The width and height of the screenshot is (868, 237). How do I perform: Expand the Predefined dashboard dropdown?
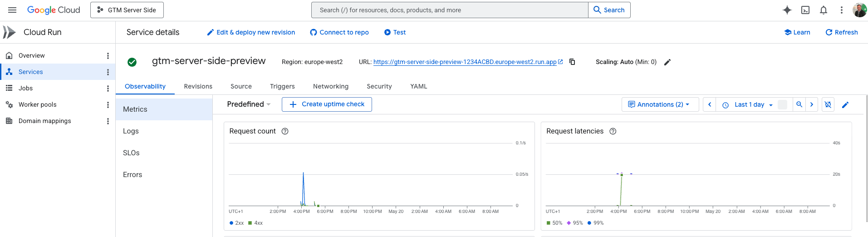[249, 104]
